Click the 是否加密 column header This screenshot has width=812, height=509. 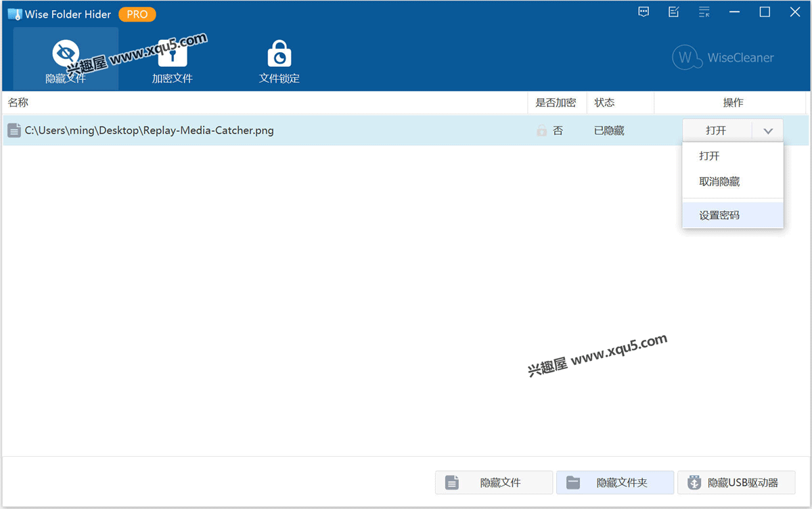(x=556, y=102)
